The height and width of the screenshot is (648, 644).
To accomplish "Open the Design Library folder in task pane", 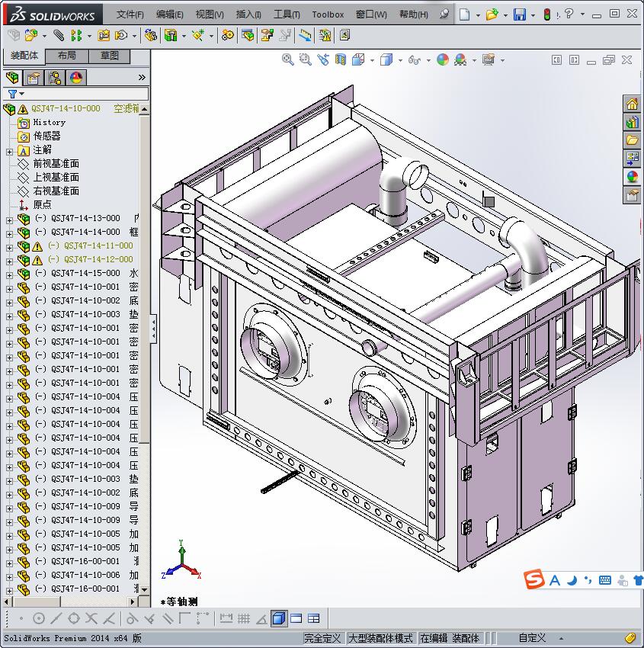I will coord(632,140).
